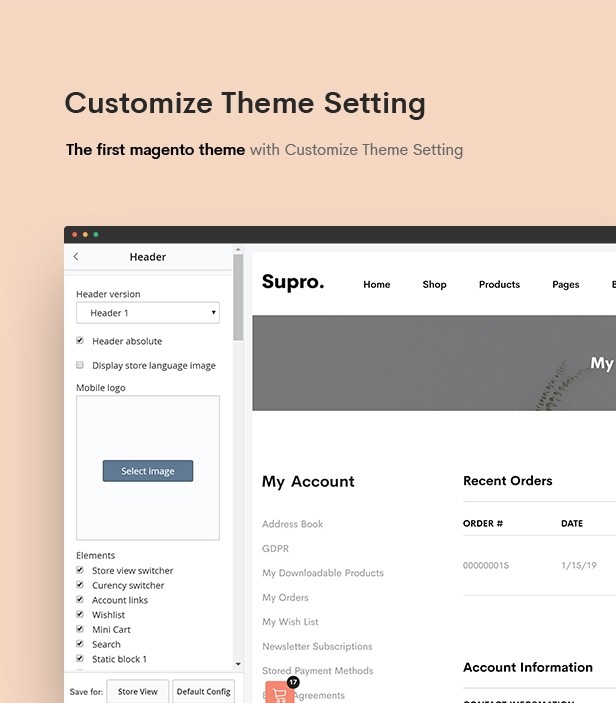Enable Display store language image checkbox
616x703 pixels.
coord(80,365)
